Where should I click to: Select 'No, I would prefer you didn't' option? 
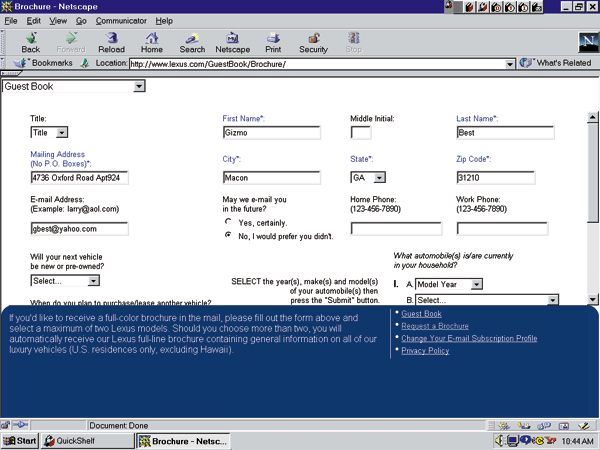tap(229, 236)
